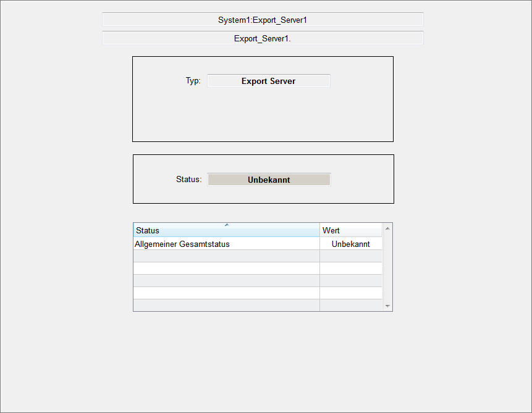This screenshot has width=532, height=413.
Task: Click the divider between Status and Wert headers
Action: [x=319, y=230]
